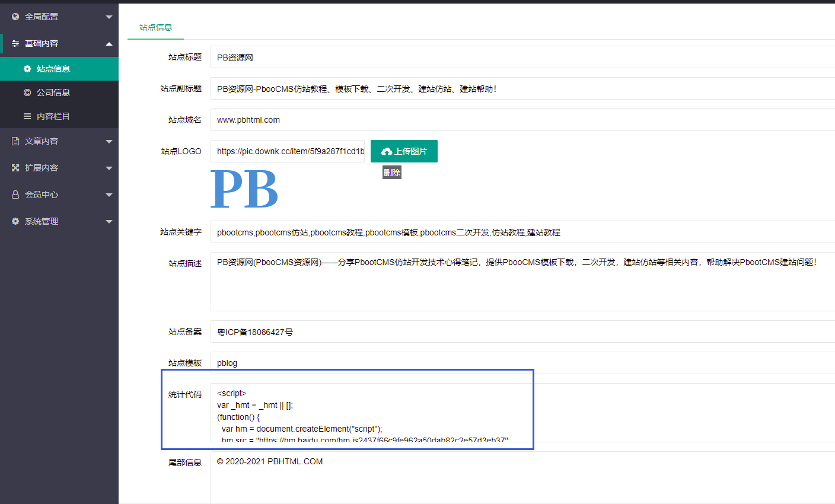This screenshot has height=504, width=835.
Task: Click the 尾部信息 label
Action: pos(185,462)
